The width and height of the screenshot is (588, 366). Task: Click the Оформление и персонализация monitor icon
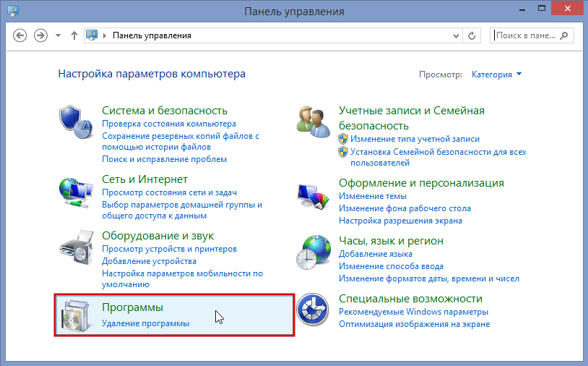tap(313, 196)
